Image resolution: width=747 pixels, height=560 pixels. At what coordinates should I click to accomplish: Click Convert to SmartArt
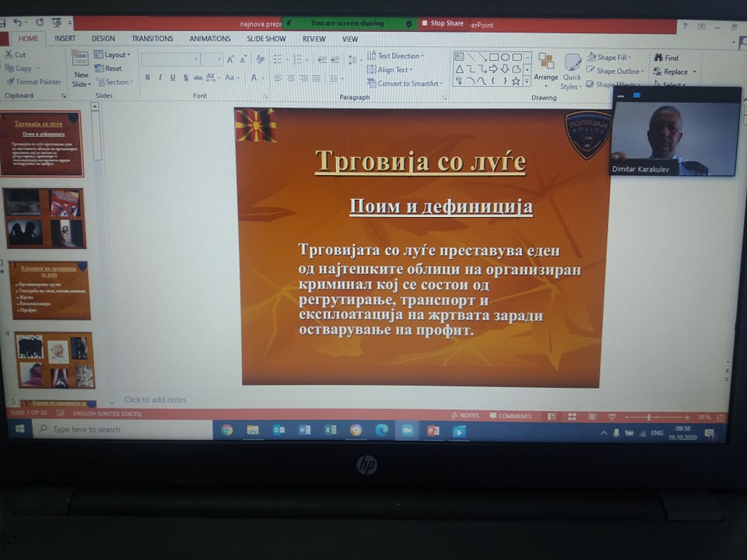coord(405,83)
